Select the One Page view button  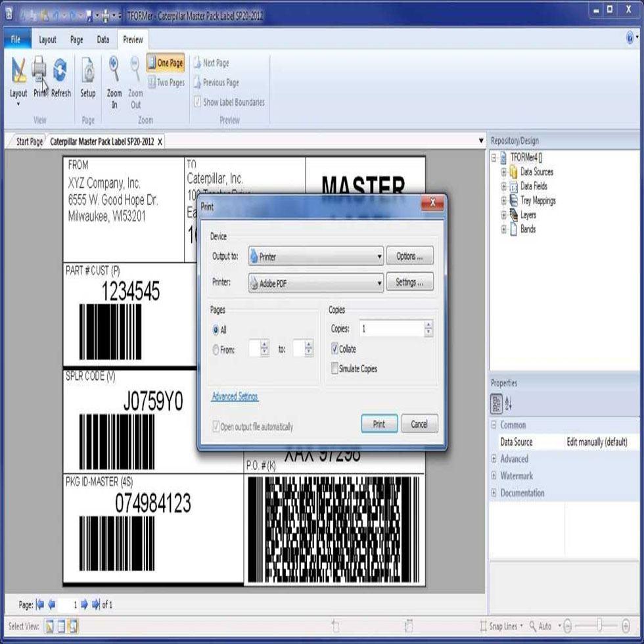click(166, 63)
